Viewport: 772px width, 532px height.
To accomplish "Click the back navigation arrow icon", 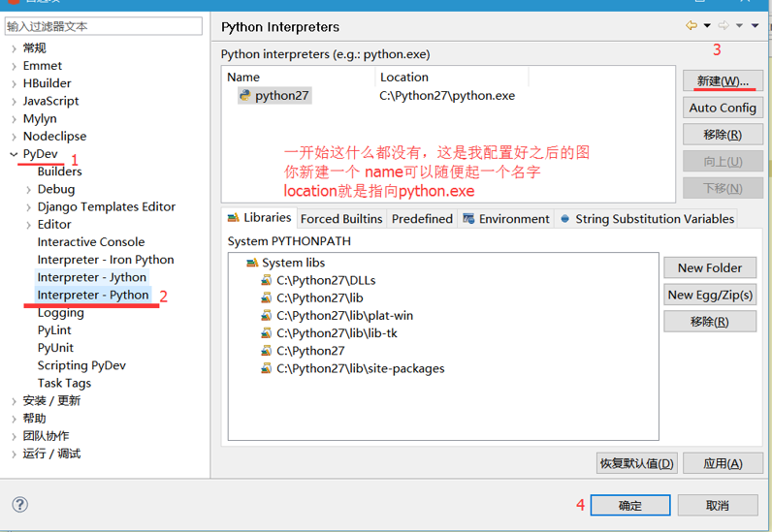I will click(692, 26).
